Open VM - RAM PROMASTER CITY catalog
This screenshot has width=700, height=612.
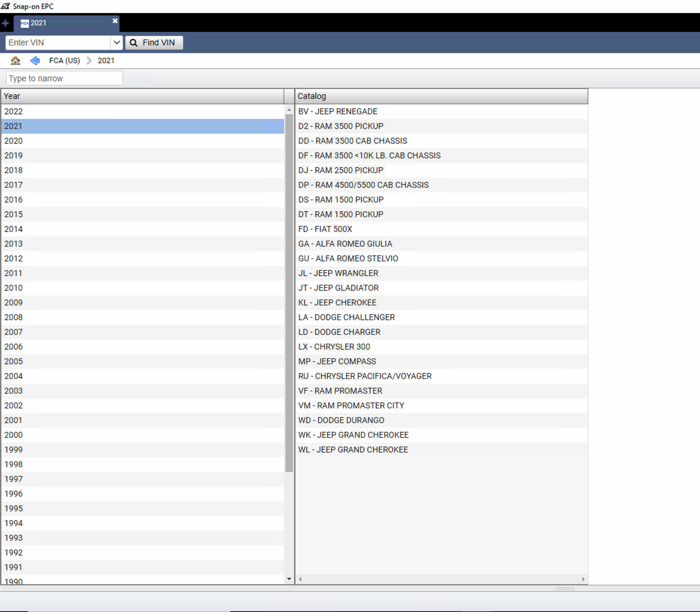[442, 405]
